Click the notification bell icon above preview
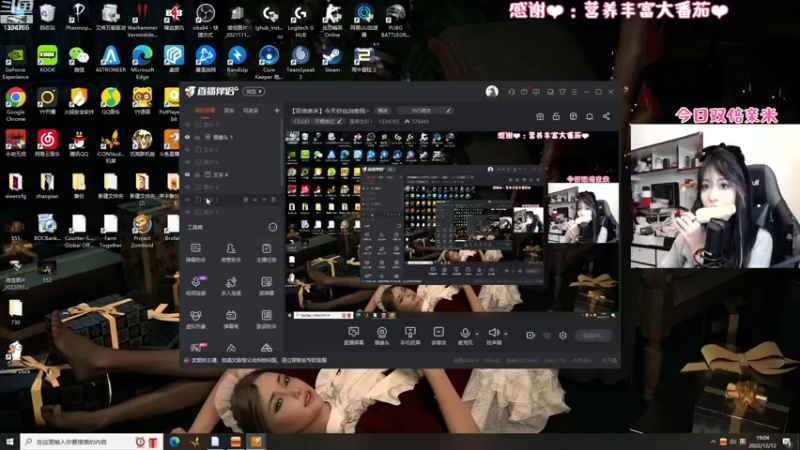The image size is (800, 450). coord(589,116)
